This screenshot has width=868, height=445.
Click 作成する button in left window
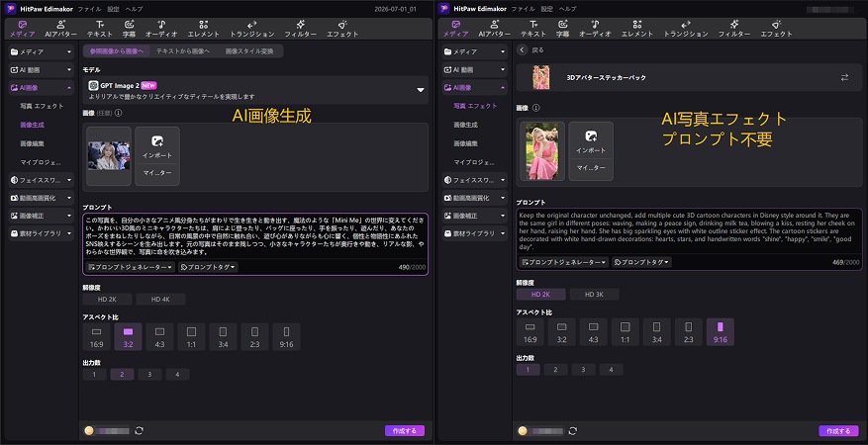click(x=405, y=430)
